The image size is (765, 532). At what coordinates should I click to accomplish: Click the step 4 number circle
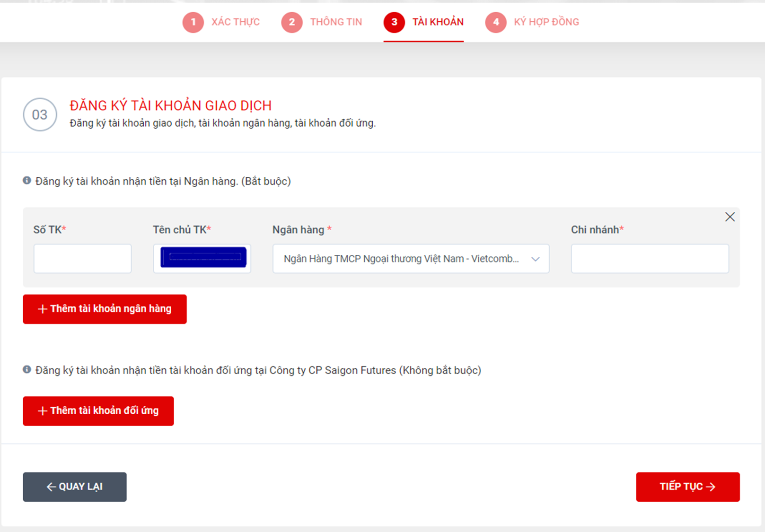click(495, 22)
